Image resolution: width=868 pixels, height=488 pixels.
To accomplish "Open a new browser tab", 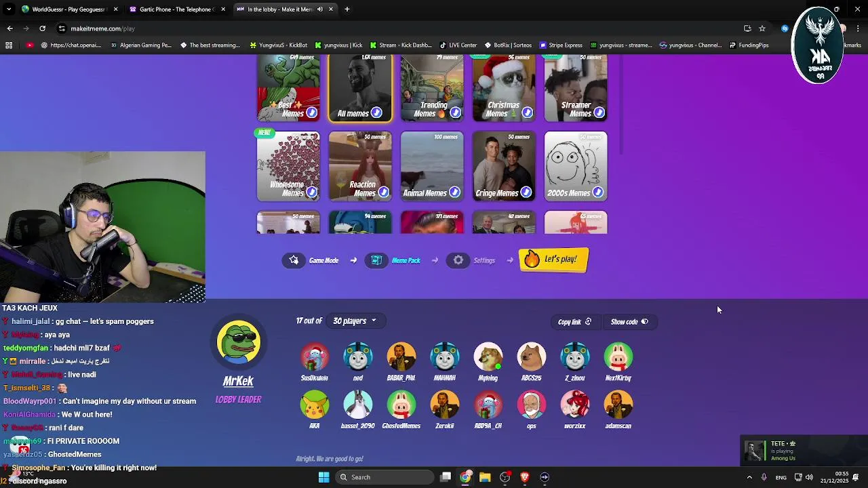I will 347,9.
